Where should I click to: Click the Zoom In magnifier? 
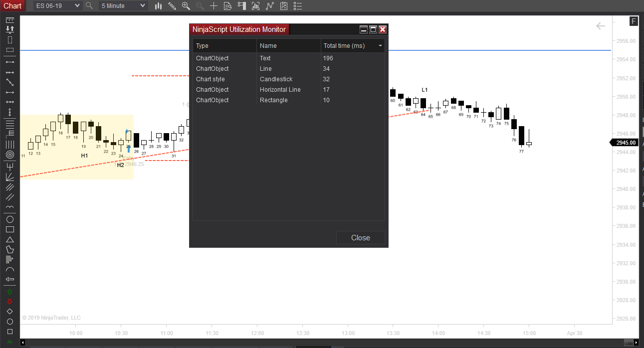click(x=186, y=6)
